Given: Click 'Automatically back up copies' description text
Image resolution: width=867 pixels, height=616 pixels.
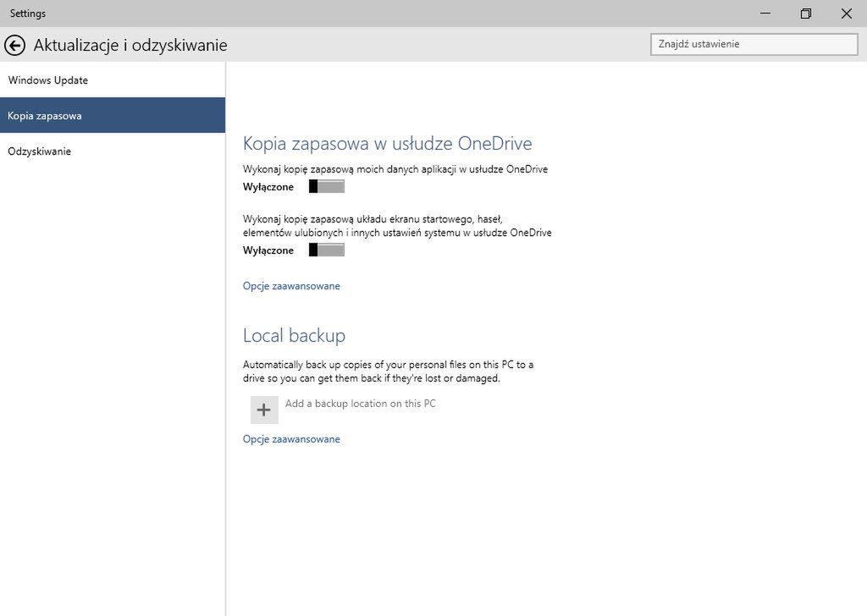Looking at the screenshot, I should coord(388,371).
